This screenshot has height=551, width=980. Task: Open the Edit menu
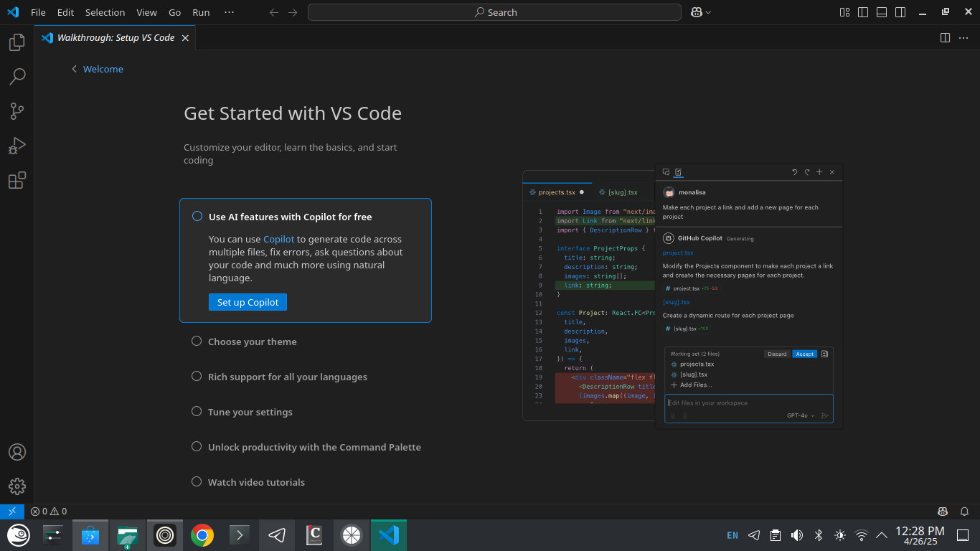(x=65, y=12)
